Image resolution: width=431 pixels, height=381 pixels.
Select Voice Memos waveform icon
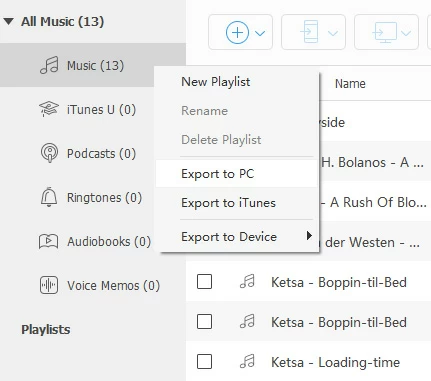[x=49, y=285]
